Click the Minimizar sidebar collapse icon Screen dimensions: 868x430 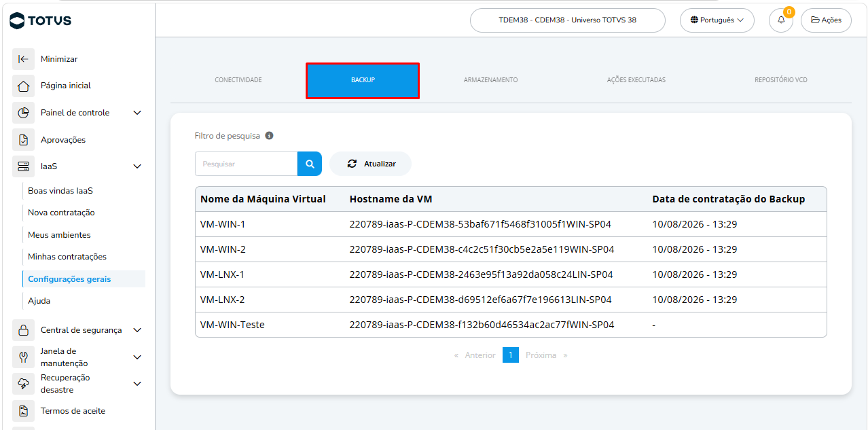(23, 59)
